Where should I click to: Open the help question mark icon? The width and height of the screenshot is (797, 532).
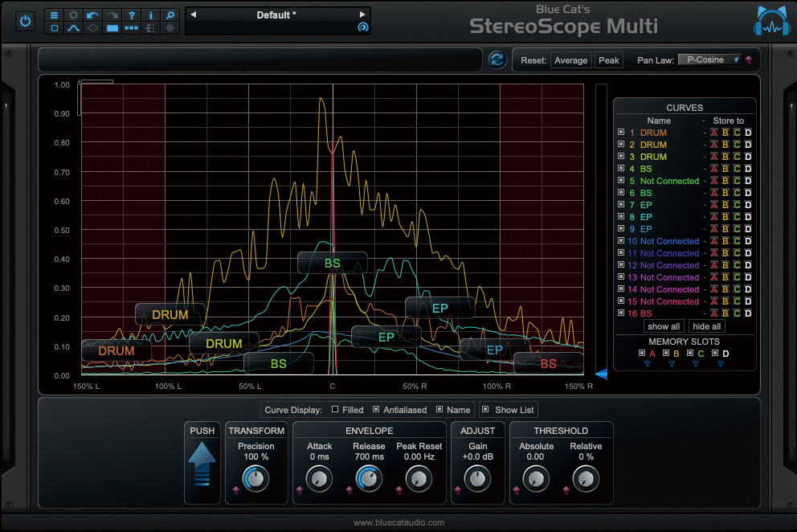[x=132, y=15]
